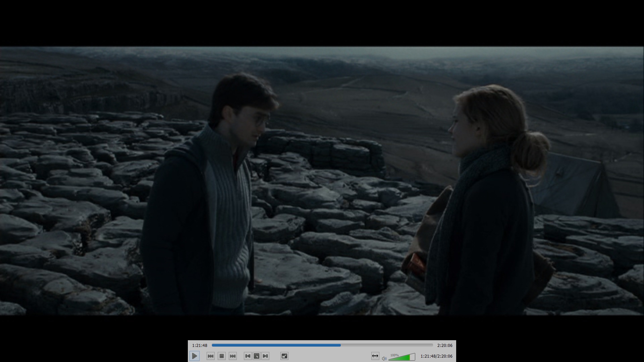Screen dimensions: 644x362
Task: Go to next chapter or title
Action: (265, 356)
